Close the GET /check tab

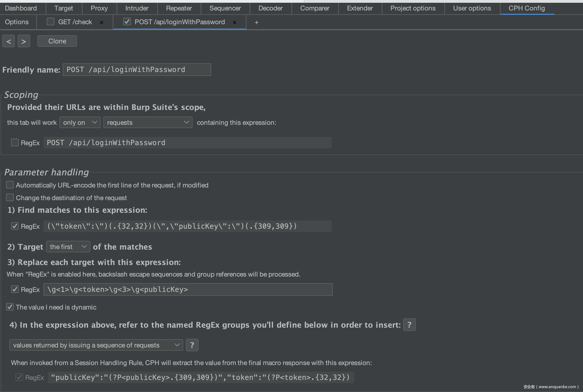(101, 23)
